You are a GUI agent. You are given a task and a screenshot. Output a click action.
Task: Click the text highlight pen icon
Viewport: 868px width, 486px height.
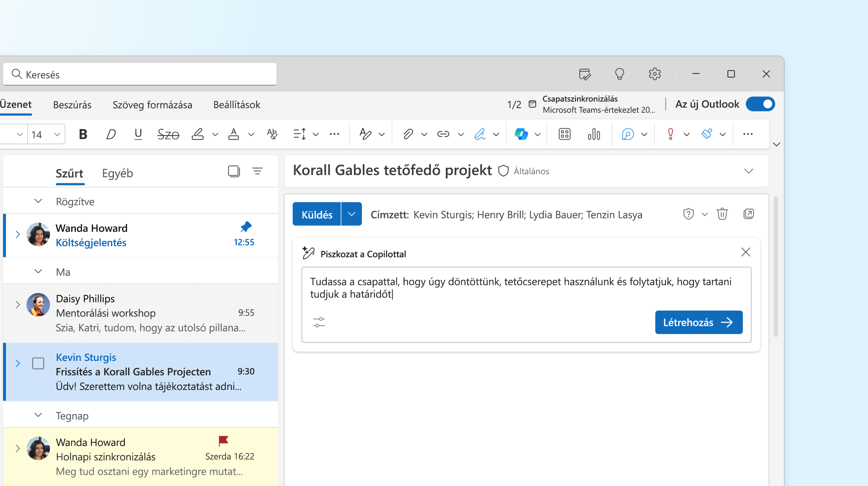[198, 134]
